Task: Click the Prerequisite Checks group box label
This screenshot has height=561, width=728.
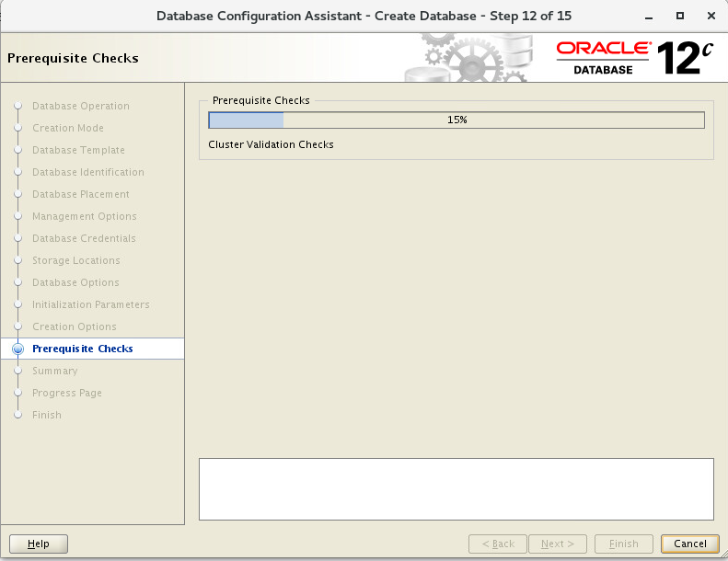Action: pyautogui.click(x=261, y=100)
